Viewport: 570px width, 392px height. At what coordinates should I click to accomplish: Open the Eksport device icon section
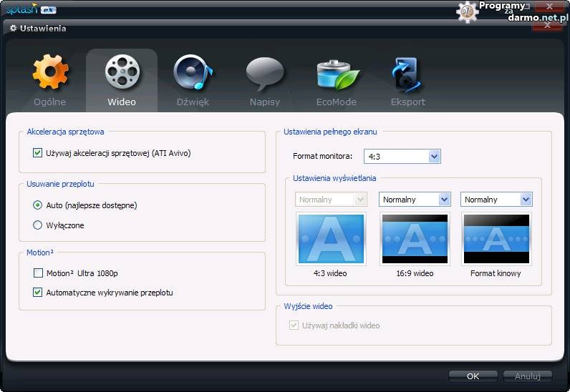pyautogui.click(x=407, y=74)
